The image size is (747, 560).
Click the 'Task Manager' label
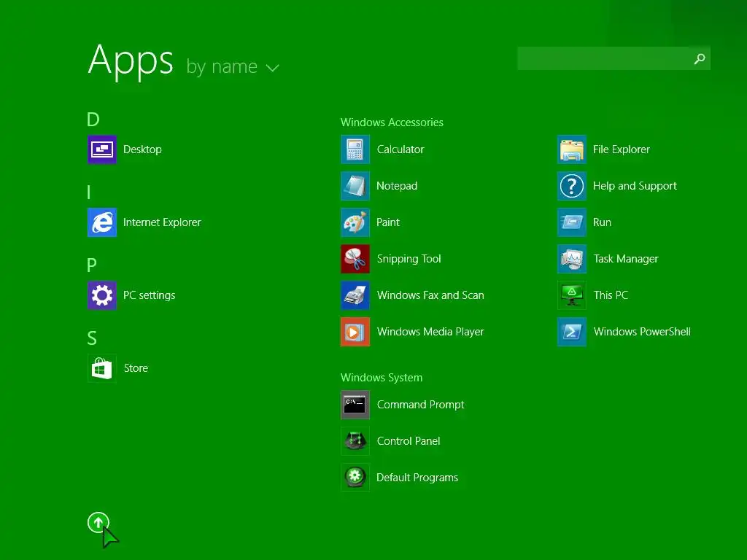626,259
